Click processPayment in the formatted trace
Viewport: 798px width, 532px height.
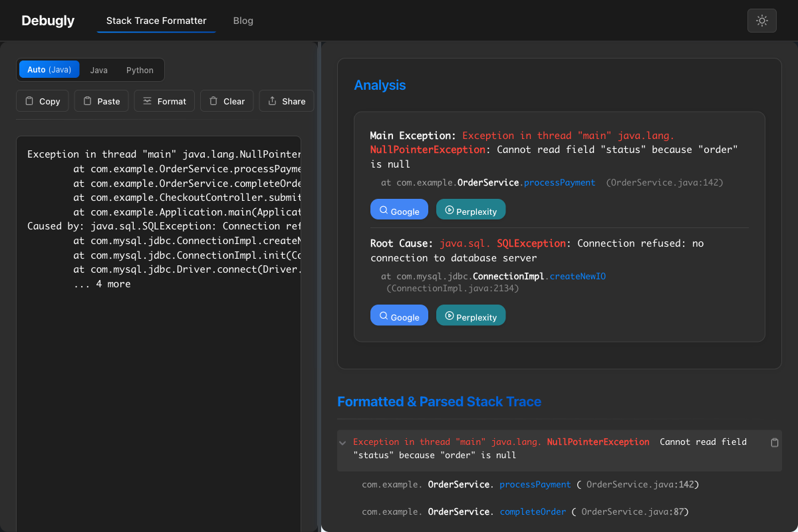pos(535,484)
